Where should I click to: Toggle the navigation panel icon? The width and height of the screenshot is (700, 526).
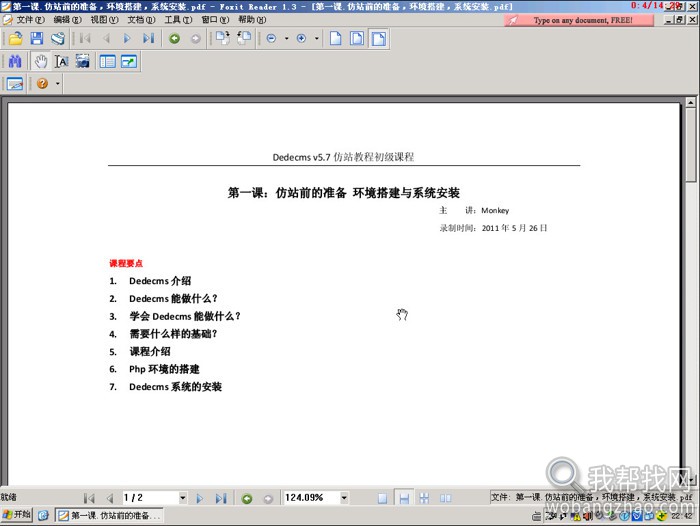(108, 62)
